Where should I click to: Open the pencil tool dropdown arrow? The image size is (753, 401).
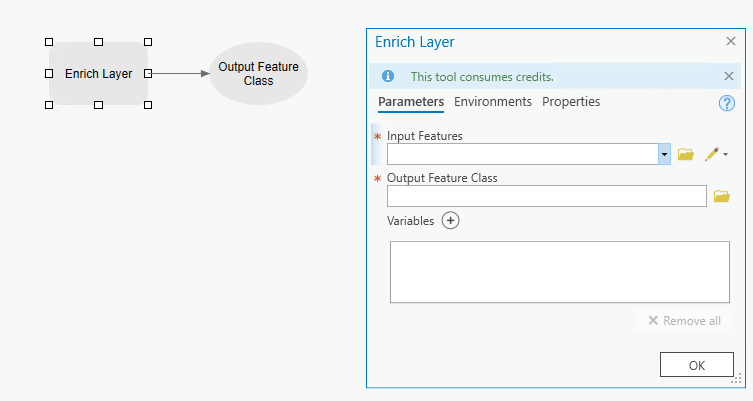[x=725, y=154]
